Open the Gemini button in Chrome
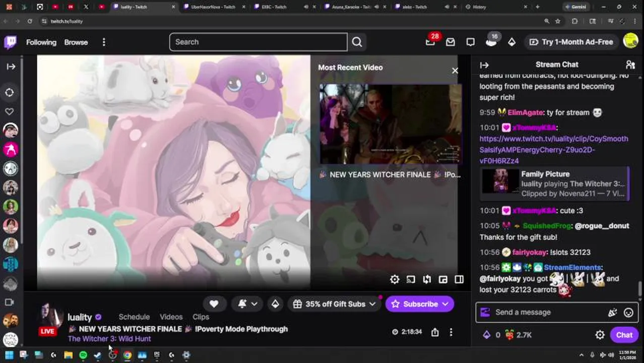The image size is (644, 363). [576, 7]
